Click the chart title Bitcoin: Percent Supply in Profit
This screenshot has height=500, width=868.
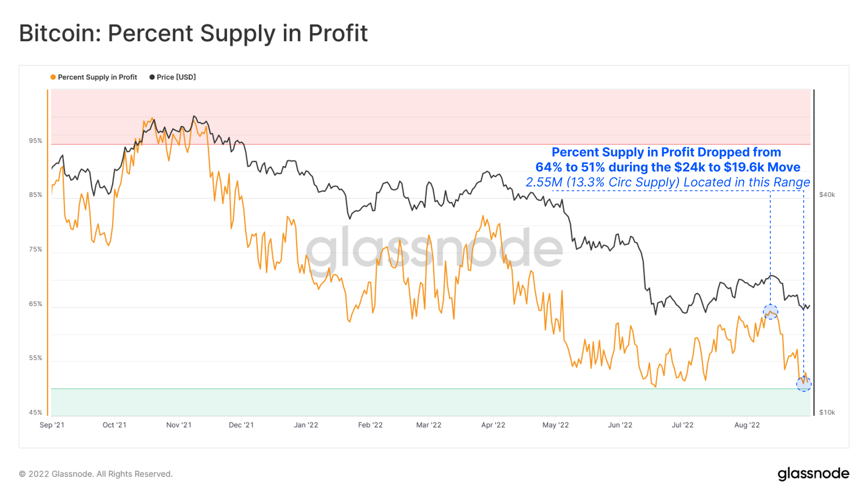coord(194,33)
